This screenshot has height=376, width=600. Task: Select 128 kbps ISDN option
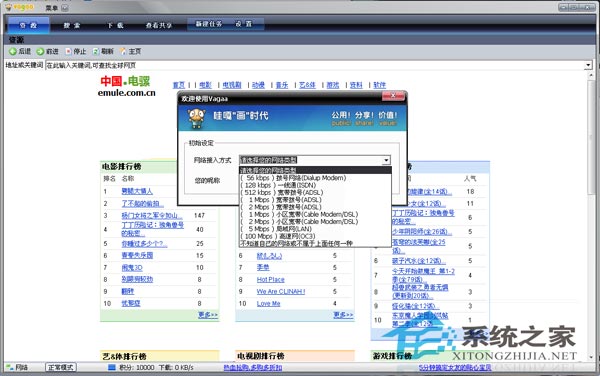tap(315, 185)
